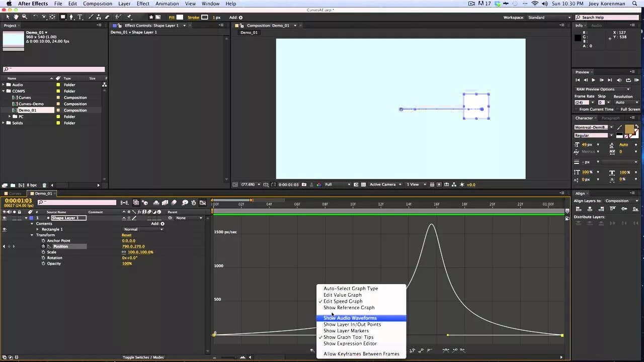This screenshot has width=644, height=362.
Task: Click the Scale stopwatch icon
Action: [43, 252]
